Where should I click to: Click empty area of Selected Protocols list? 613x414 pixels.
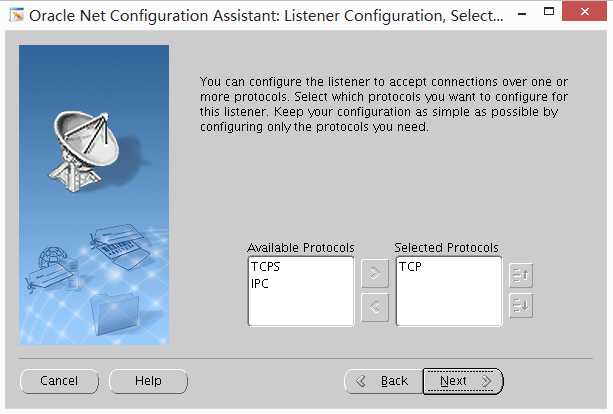(448, 305)
